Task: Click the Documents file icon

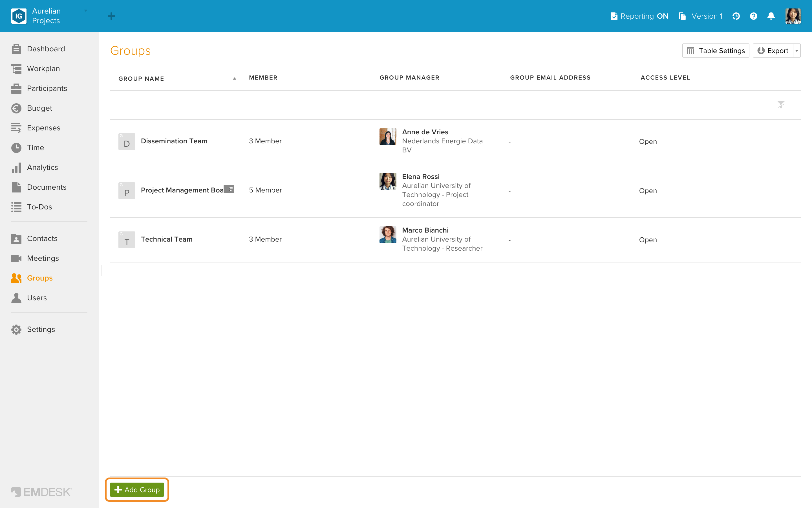Action: [x=16, y=187]
